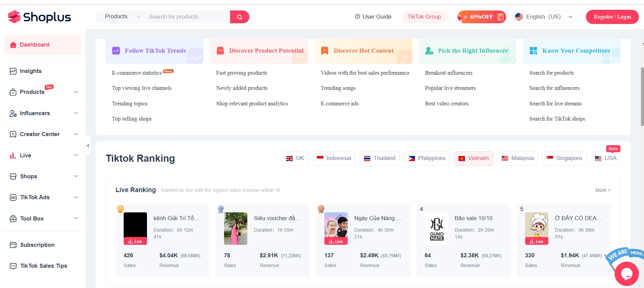This screenshot has width=644, height=288.
Task: Click the Know Your Competitors blue icon
Action: tap(534, 51)
